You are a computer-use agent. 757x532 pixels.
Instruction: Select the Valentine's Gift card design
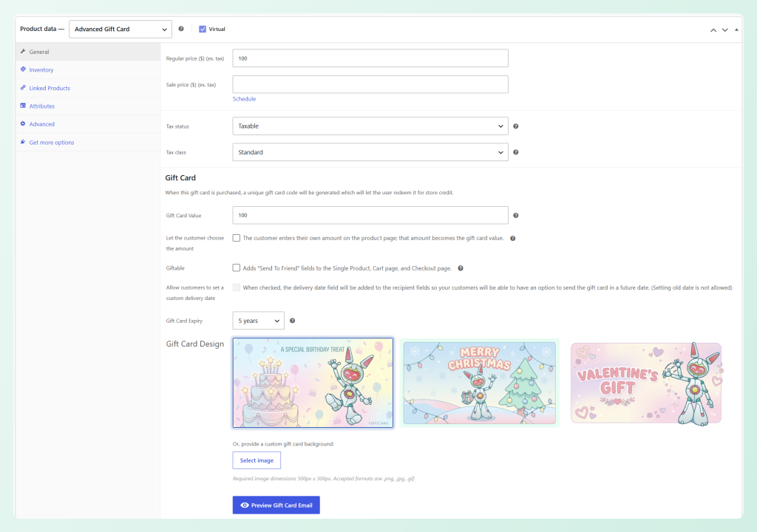(646, 383)
